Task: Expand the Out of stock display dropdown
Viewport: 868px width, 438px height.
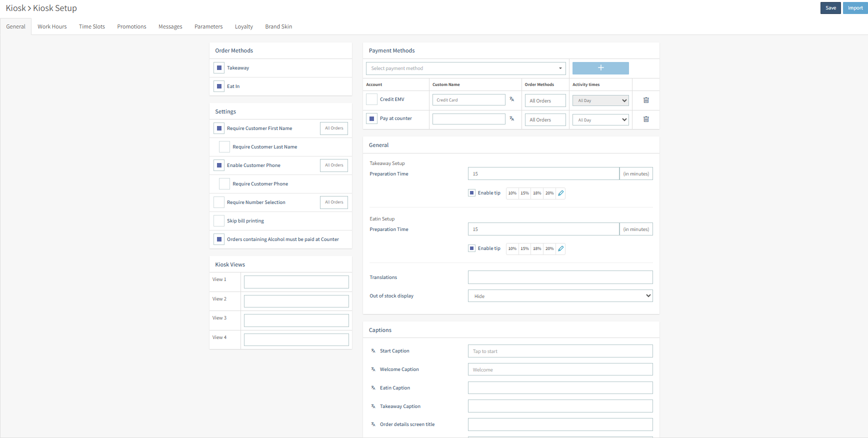Action: point(560,296)
